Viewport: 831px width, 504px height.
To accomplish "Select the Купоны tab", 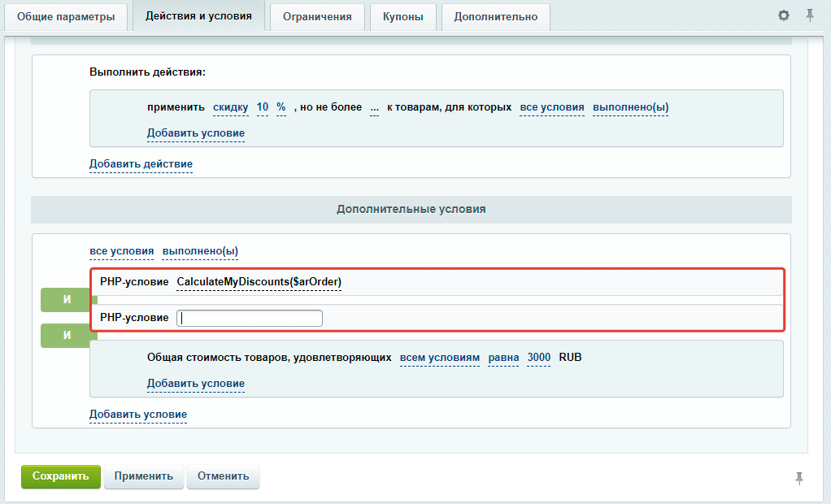I will pos(402,15).
